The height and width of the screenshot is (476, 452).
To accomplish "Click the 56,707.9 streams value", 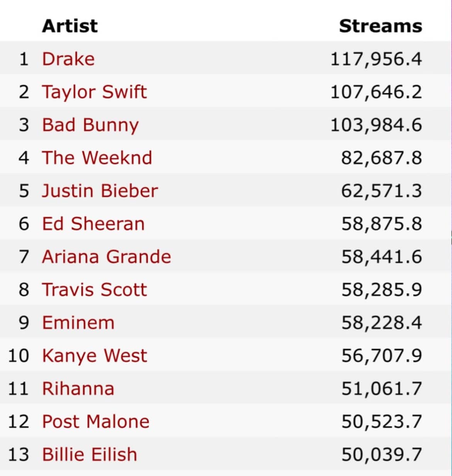I will 381,356.
